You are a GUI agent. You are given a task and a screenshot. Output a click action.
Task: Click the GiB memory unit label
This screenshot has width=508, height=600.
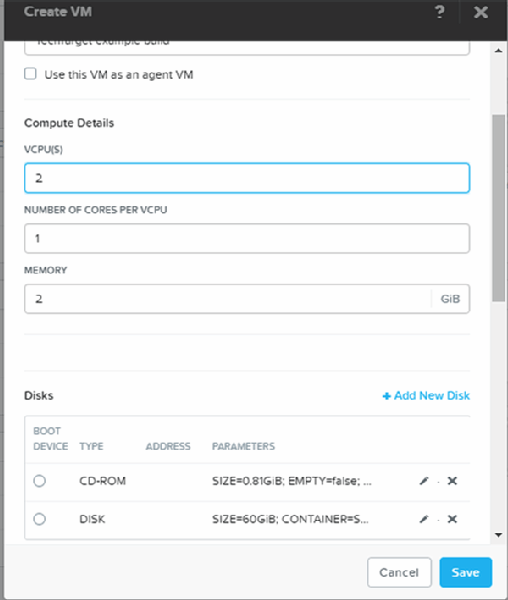(450, 299)
